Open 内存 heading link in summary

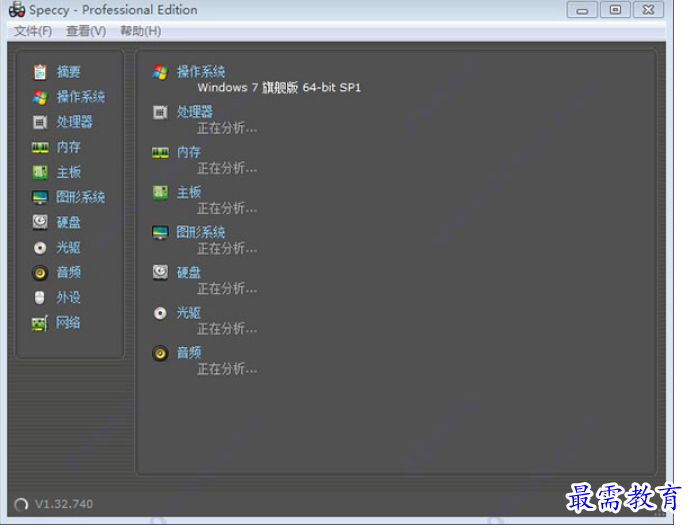[x=189, y=152]
